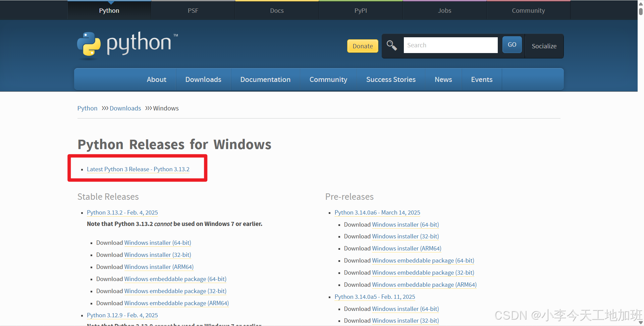
Task: Open Python 3.14.0a5 - Feb. 11, 2025 link
Action: point(375,297)
